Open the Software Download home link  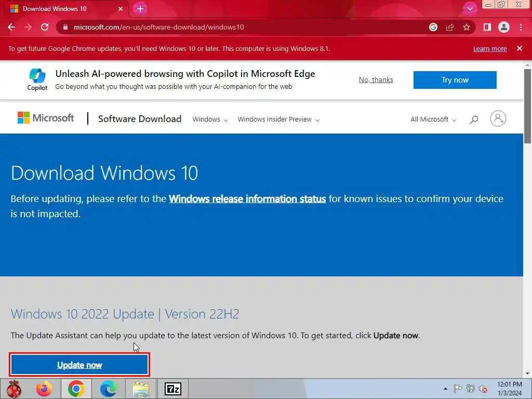(x=140, y=119)
